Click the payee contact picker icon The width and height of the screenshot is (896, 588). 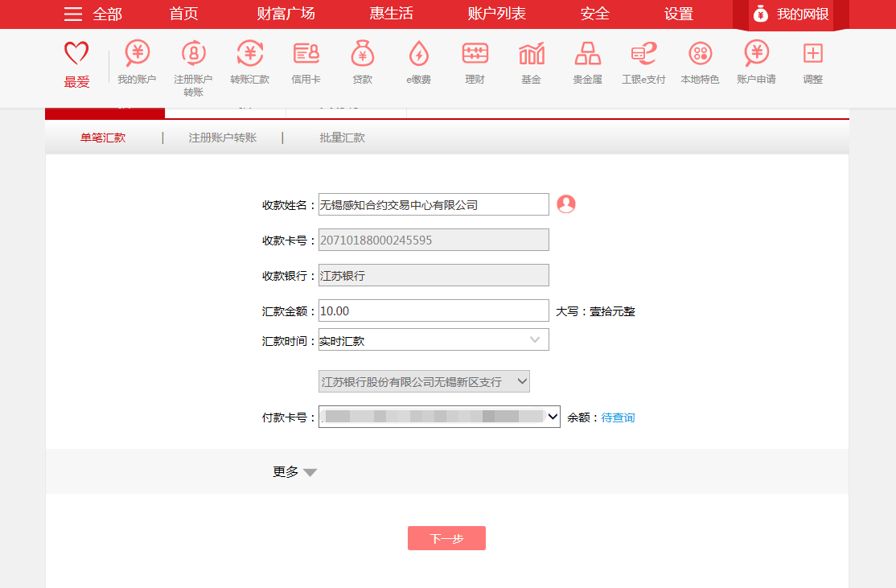566,204
